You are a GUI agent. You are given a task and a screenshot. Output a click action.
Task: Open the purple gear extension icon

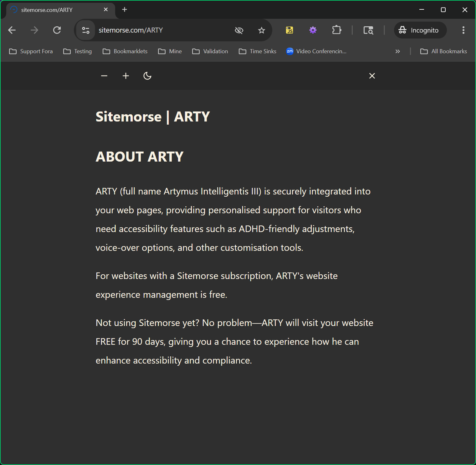point(313,30)
